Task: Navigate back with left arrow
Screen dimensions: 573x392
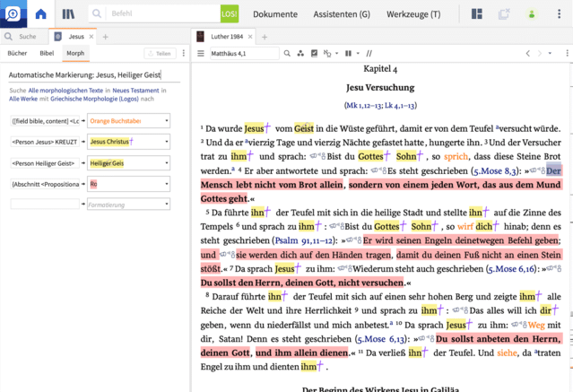Action: coord(527,54)
